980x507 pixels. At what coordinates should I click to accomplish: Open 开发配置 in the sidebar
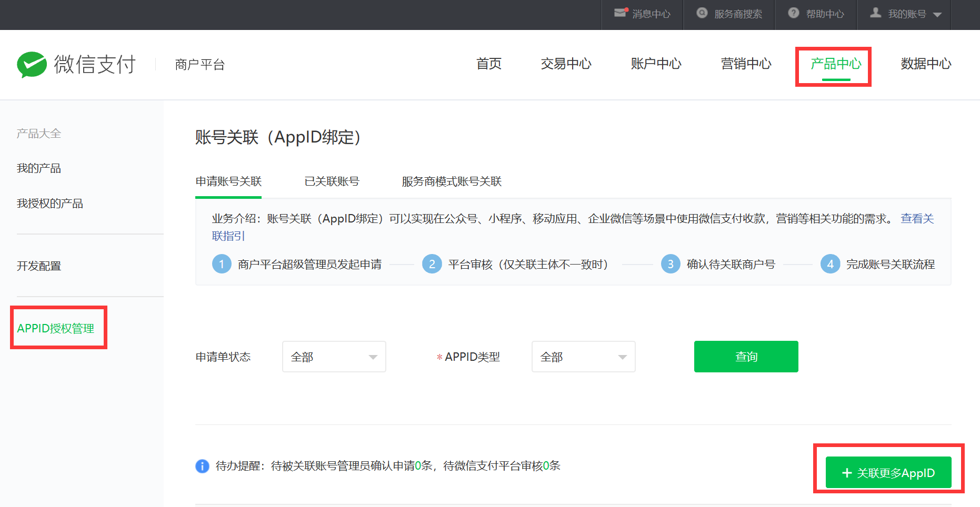pyautogui.click(x=39, y=266)
